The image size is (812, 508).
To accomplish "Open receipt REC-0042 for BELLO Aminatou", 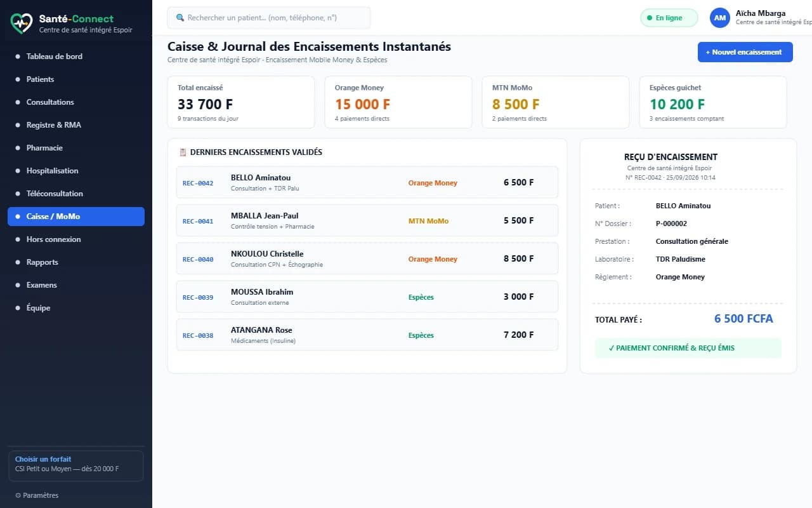I will [367, 182].
